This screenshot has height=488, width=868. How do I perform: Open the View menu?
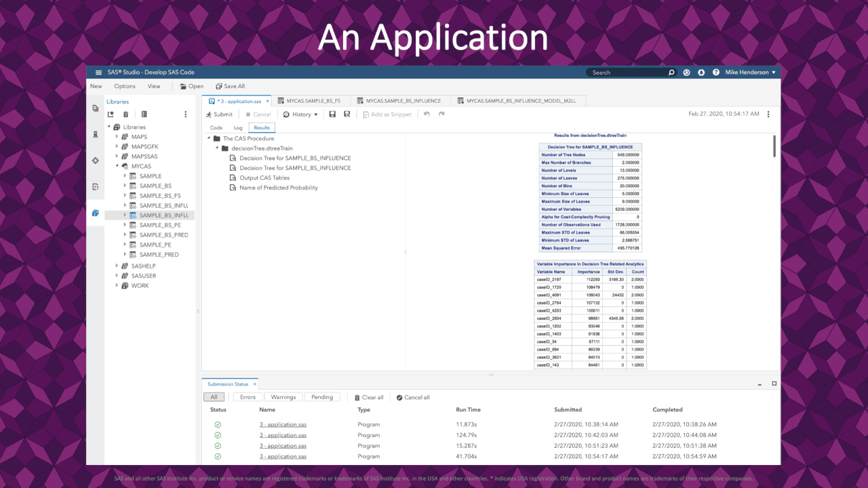(x=154, y=86)
